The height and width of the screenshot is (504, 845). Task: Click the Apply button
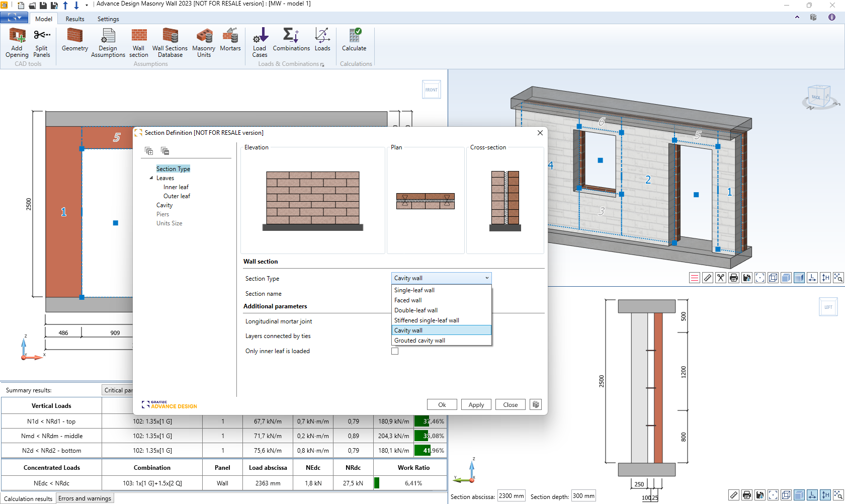click(x=476, y=404)
